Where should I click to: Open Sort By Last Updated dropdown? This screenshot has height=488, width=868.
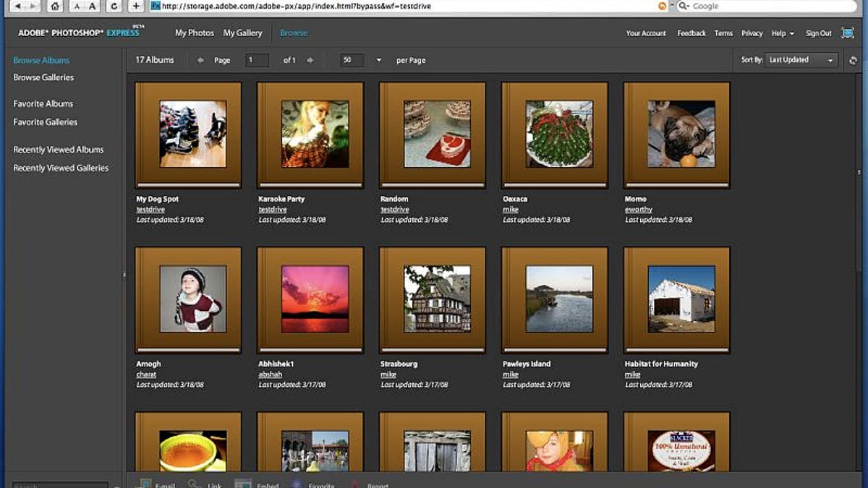801,60
